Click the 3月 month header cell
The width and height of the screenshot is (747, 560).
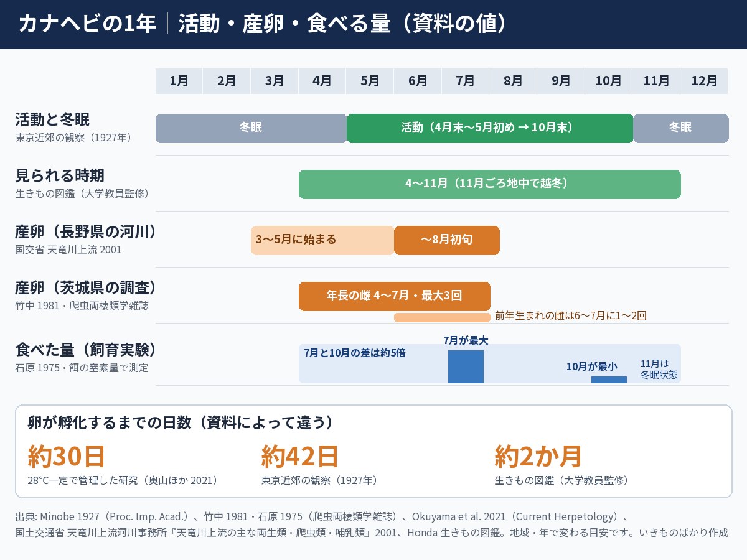tap(275, 81)
